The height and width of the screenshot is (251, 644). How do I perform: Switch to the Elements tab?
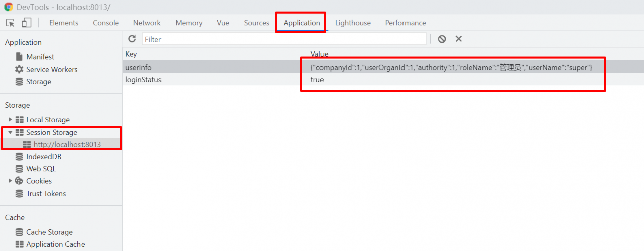click(64, 23)
